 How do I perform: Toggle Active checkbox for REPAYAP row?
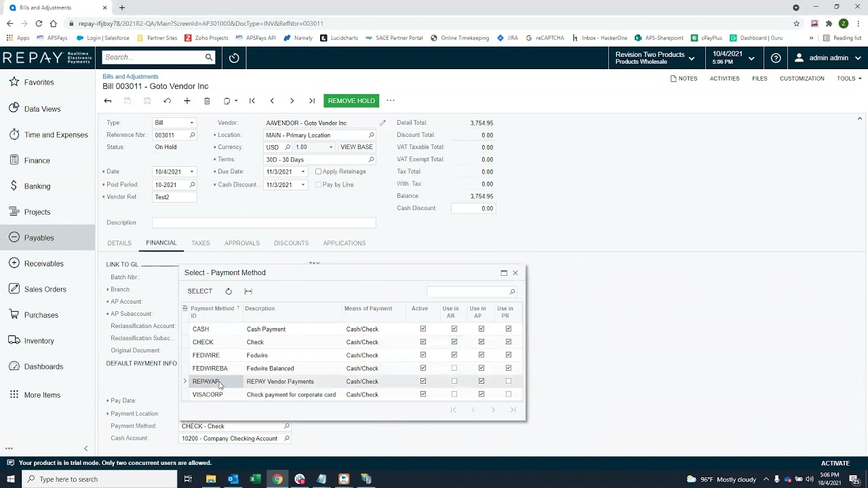[423, 381]
